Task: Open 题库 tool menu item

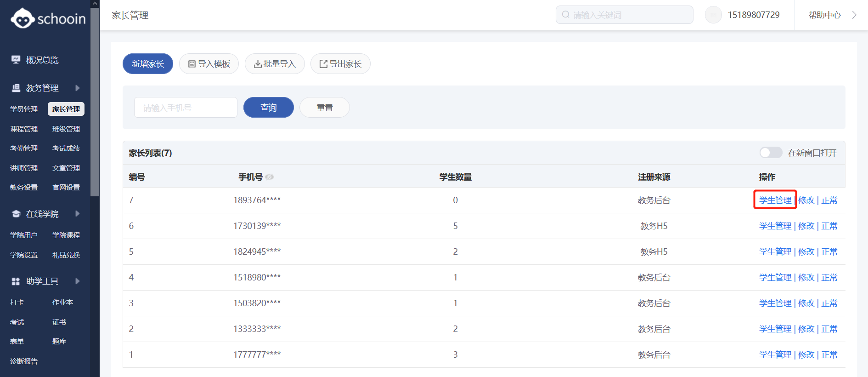Action: click(59, 342)
